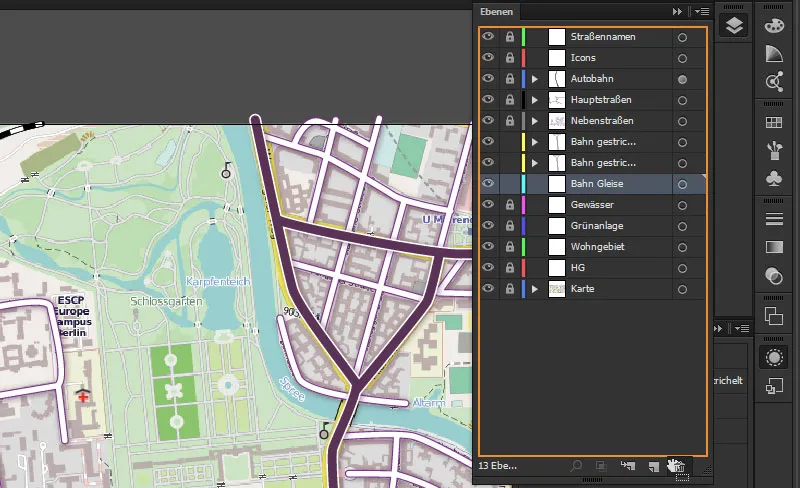Viewport: 800px width, 488px height.
Task: Toggle visibility of the Autobahn layer
Action: 488,78
